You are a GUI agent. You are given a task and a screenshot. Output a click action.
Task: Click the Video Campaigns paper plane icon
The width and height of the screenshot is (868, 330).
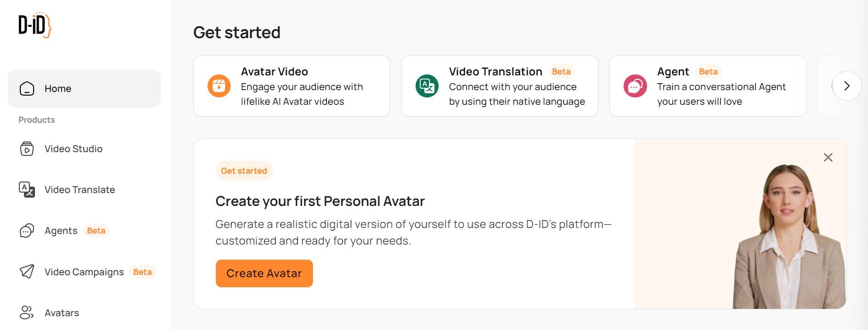pyautogui.click(x=27, y=272)
